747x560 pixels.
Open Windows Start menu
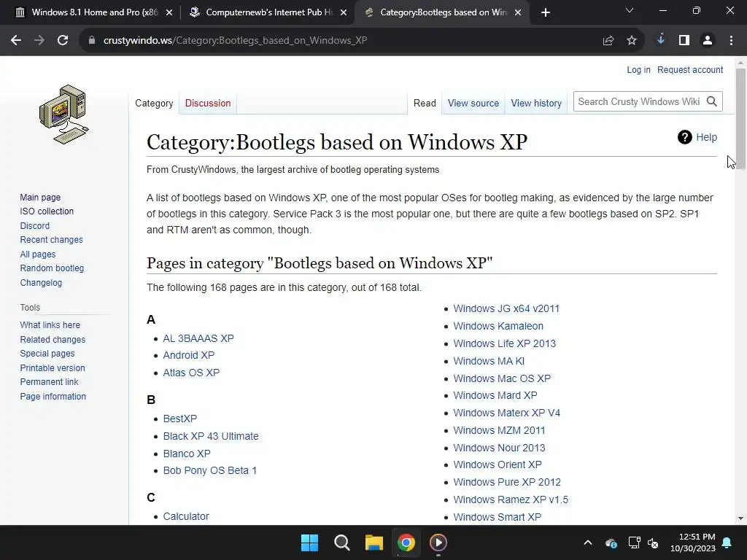coord(309,542)
